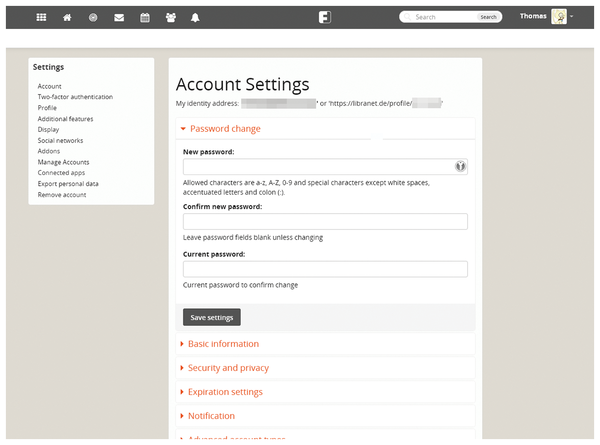Click the password manager icon in New password
This screenshot has width=600, height=445.
pos(459,167)
